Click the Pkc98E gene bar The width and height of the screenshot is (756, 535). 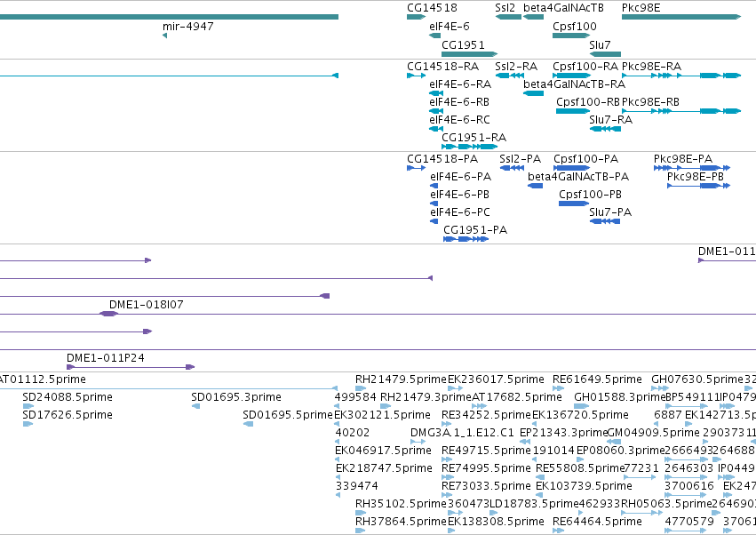(681, 17)
